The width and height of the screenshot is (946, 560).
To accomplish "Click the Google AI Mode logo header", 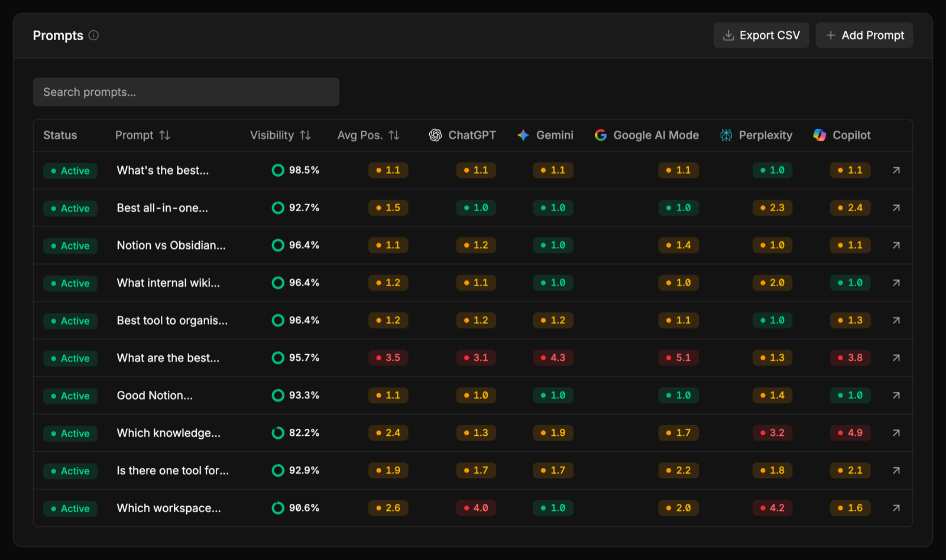I will [x=601, y=135].
